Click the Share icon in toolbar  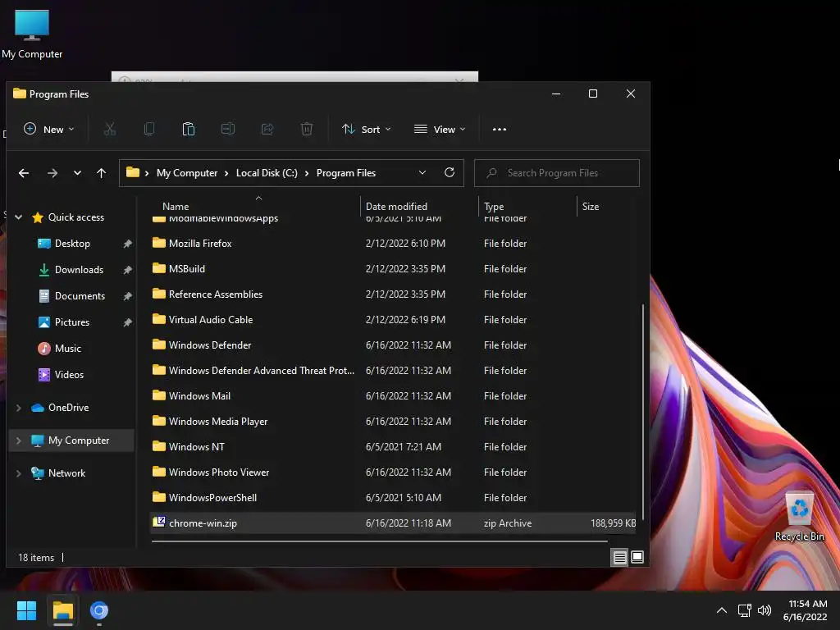click(267, 129)
